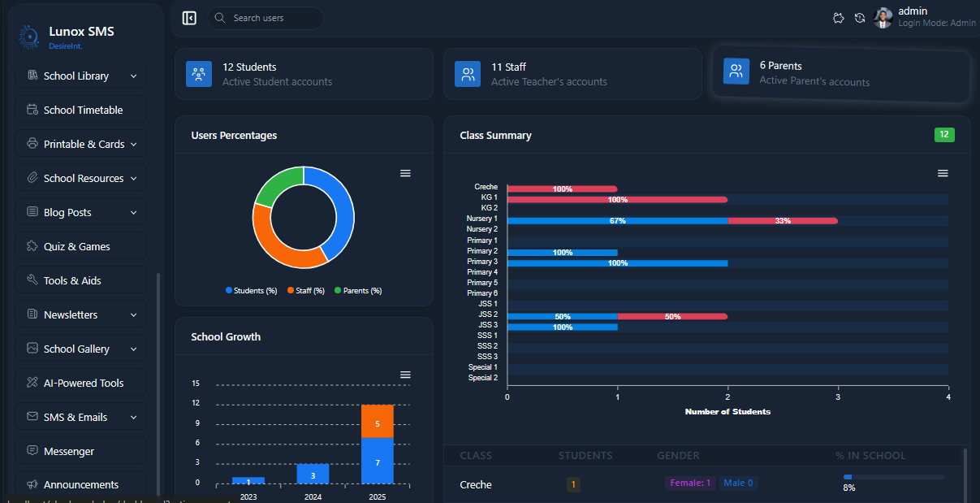Go to AI-Powered Tools in sidebar

pyautogui.click(x=81, y=383)
